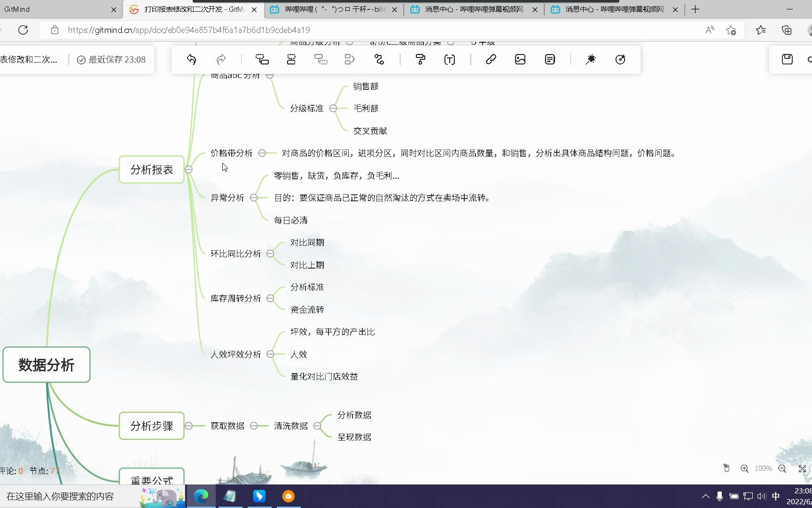Image resolution: width=812 pixels, height=508 pixels.
Task: Click the 最近保存 23:08 save status
Action: coord(111,59)
